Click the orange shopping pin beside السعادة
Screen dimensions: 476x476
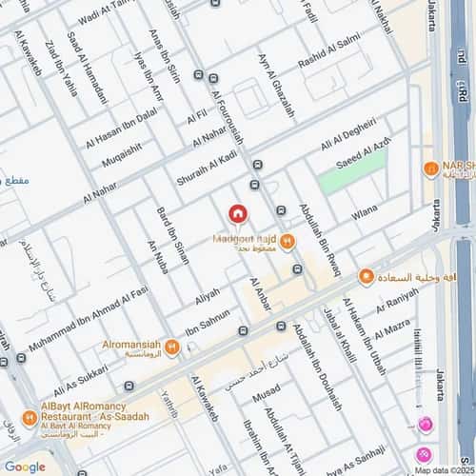point(367,277)
